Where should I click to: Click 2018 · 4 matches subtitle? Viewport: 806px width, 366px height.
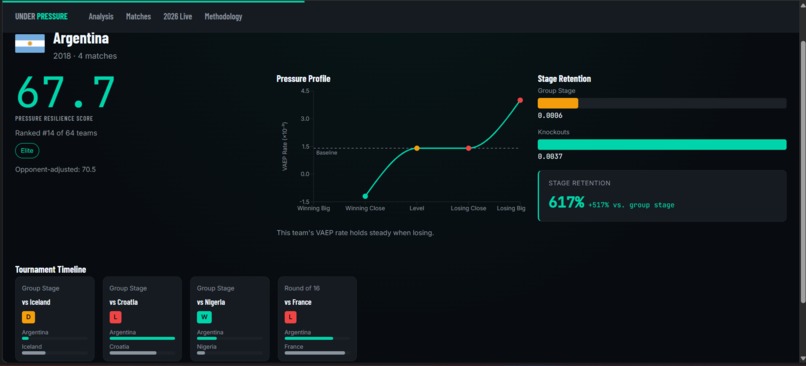(85, 56)
